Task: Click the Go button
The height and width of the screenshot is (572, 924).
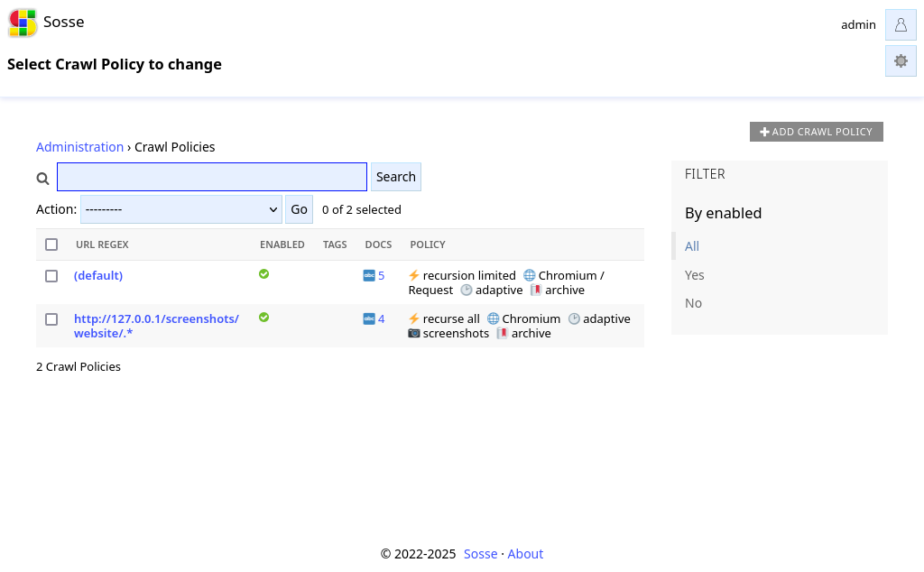Action: (x=299, y=209)
